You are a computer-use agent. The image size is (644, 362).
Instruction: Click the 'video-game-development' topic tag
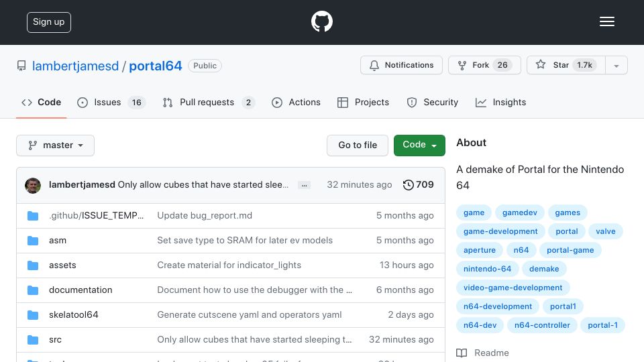(x=513, y=288)
